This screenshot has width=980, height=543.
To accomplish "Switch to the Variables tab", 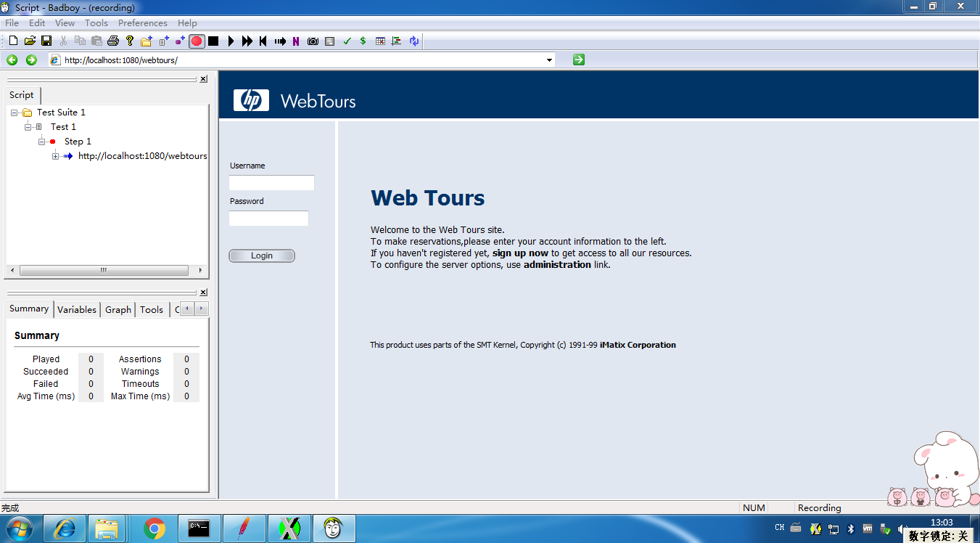I will [x=77, y=310].
